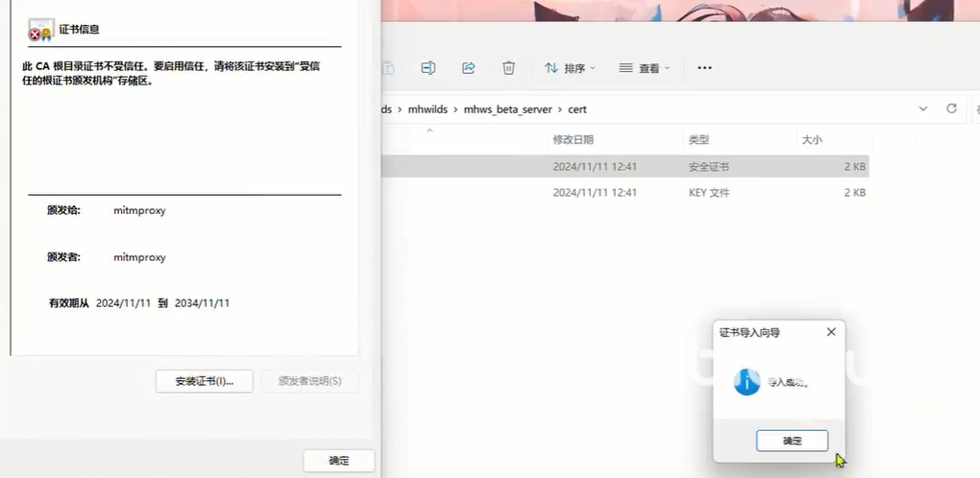Expand the address bar history dropdown
Viewport: 980px width, 478px height.
923,108
